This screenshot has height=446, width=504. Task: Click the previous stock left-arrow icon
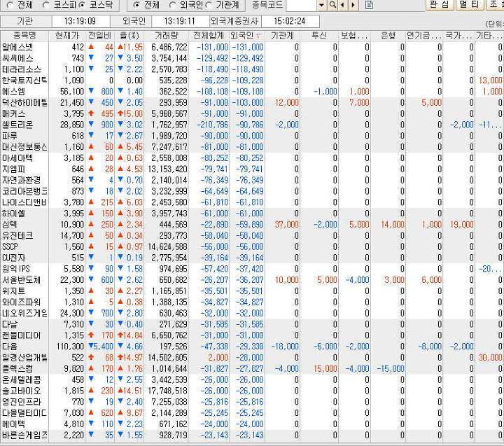[342, 5]
